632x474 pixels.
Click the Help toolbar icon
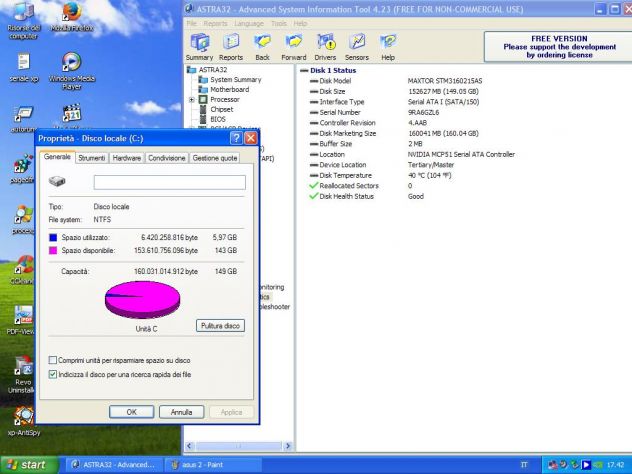(388, 47)
